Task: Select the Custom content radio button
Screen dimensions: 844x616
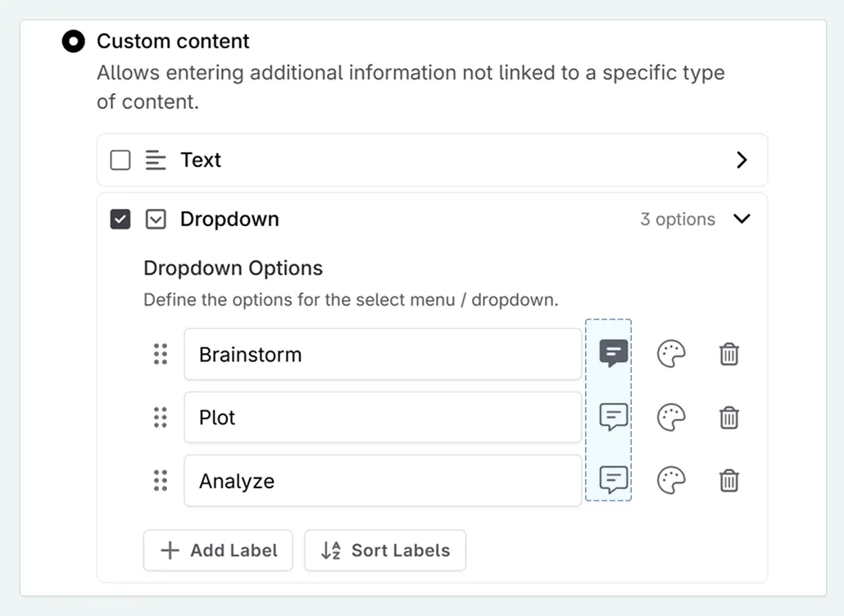Action: [74, 41]
